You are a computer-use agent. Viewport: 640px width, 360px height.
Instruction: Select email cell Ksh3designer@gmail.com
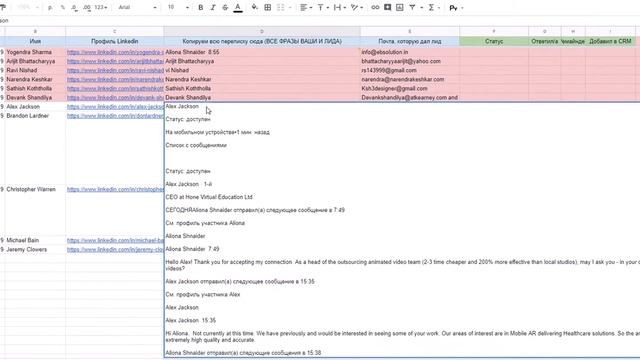(x=410, y=88)
